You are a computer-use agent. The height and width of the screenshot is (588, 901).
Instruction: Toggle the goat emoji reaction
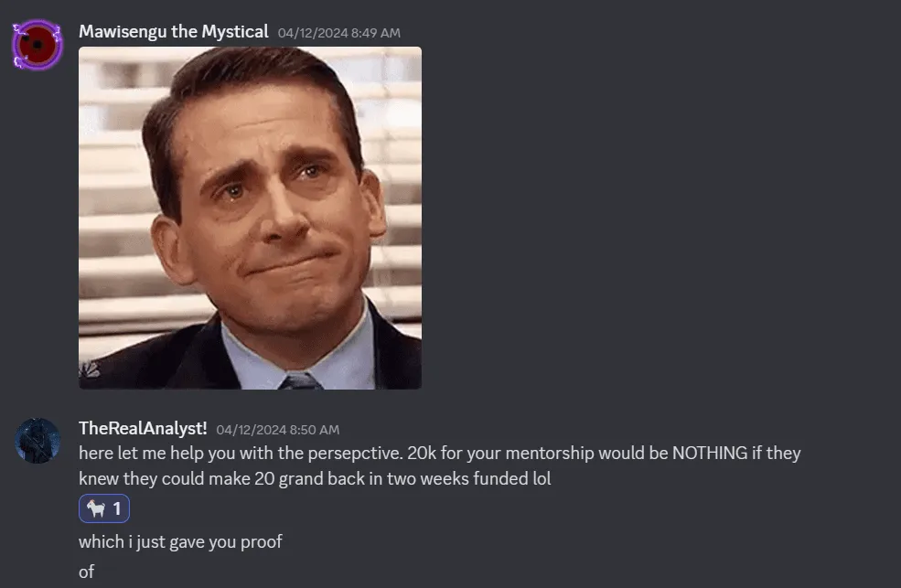pyautogui.click(x=104, y=508)
